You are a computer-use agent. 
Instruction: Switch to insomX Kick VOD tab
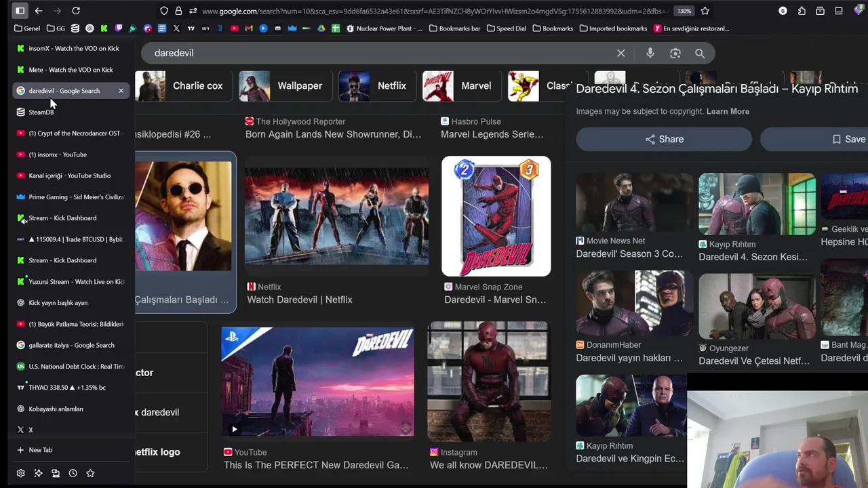[71, 49]
